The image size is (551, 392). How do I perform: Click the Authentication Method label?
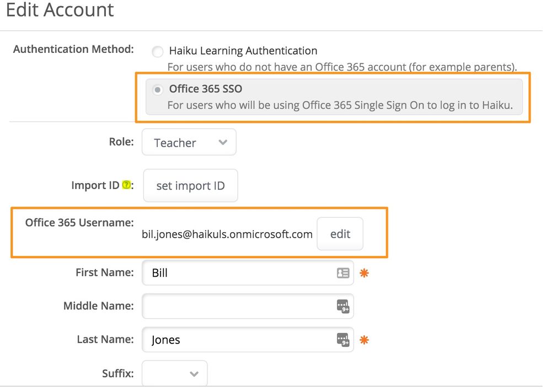click(x=73, y=49)
